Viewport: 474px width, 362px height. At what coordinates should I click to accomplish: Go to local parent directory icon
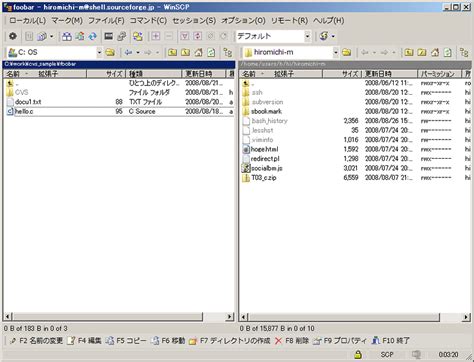click(x=172, y=52)
